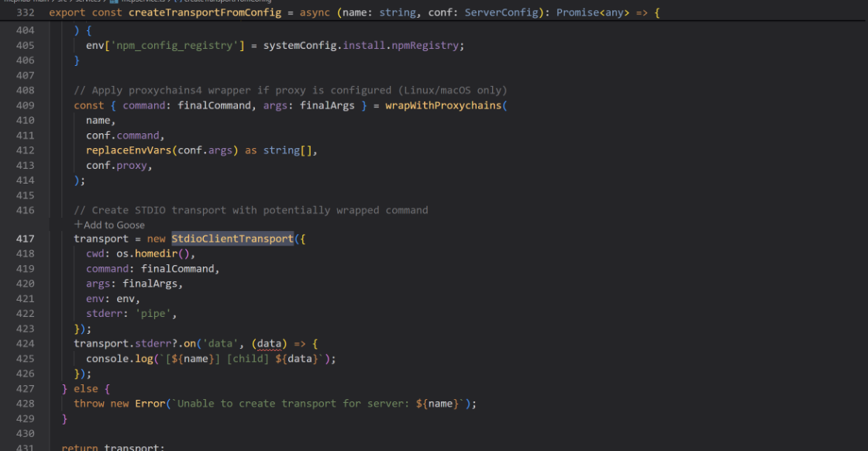The height and width of the screenshot is (451, 868).
Task: Place cursor on highlighted StdioClientTransport
Action: click(x=232, y=239)
